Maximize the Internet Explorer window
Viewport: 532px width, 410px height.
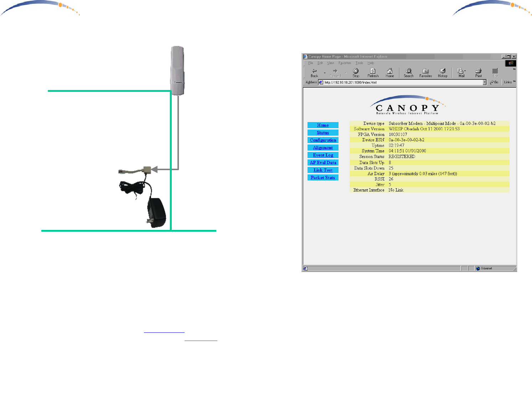508,57
